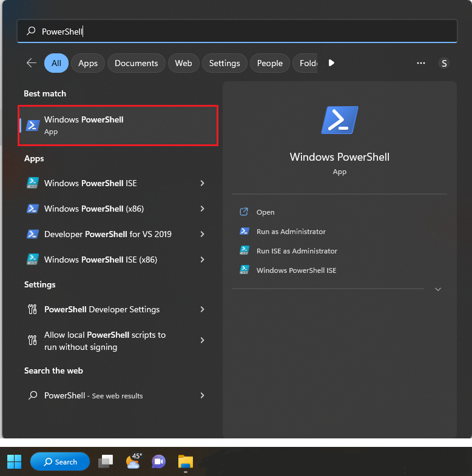Open File Explorer from the taskbar
472x476 pixels.
tap(186, 461)
